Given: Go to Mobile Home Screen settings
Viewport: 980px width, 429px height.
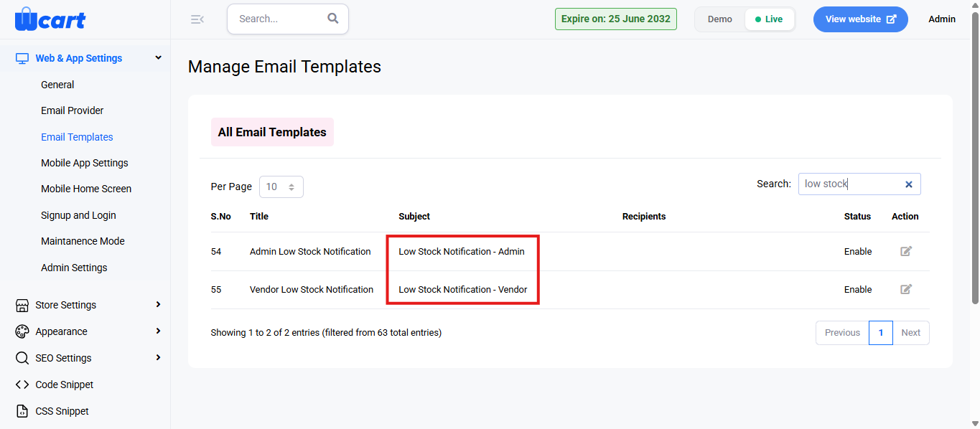Looking at the screenshot, I should pyautogui.click(x=86, y=189).
